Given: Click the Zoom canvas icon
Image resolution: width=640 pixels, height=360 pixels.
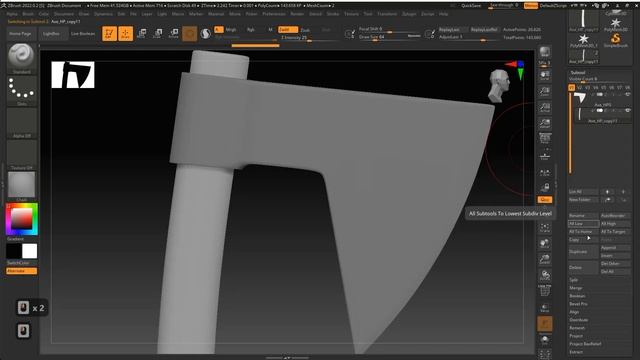Looking at the screenshot, I should click(544, 91).
